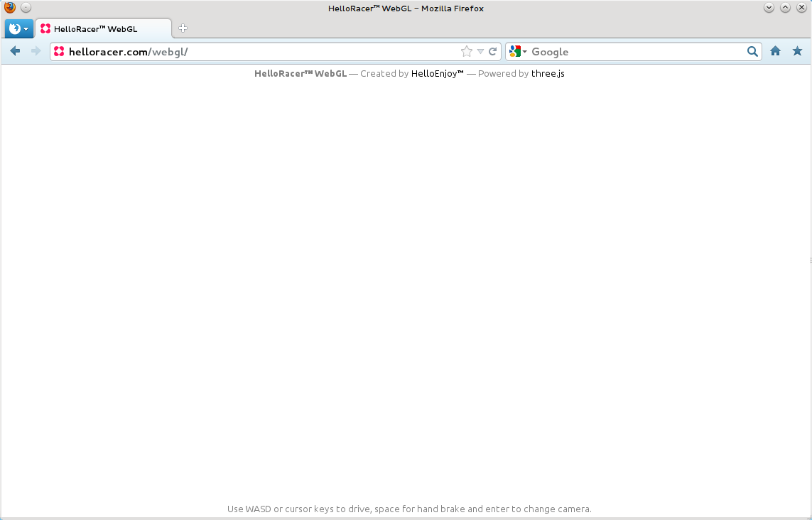Open a new tab with plus button
The height and width of the screenshot is (520, 812).
pyautogui.click(x=183, y=28)
